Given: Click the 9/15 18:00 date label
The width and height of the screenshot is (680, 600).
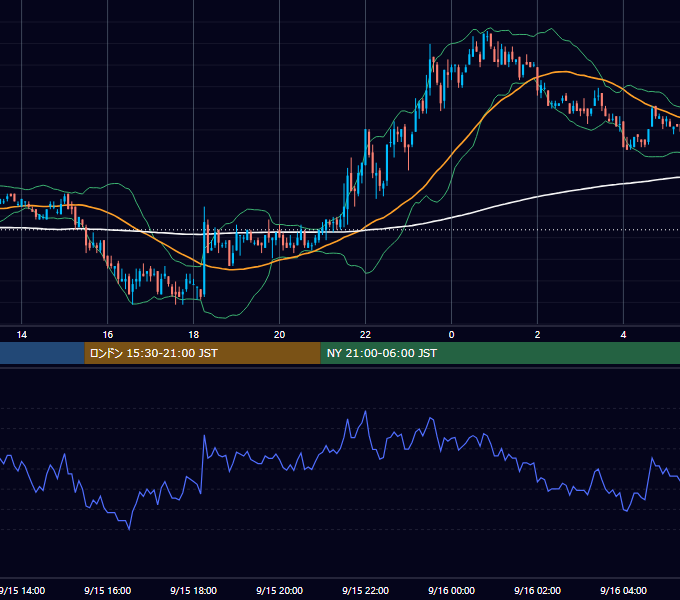Looking at the screenshot, I should click(193, 590).
